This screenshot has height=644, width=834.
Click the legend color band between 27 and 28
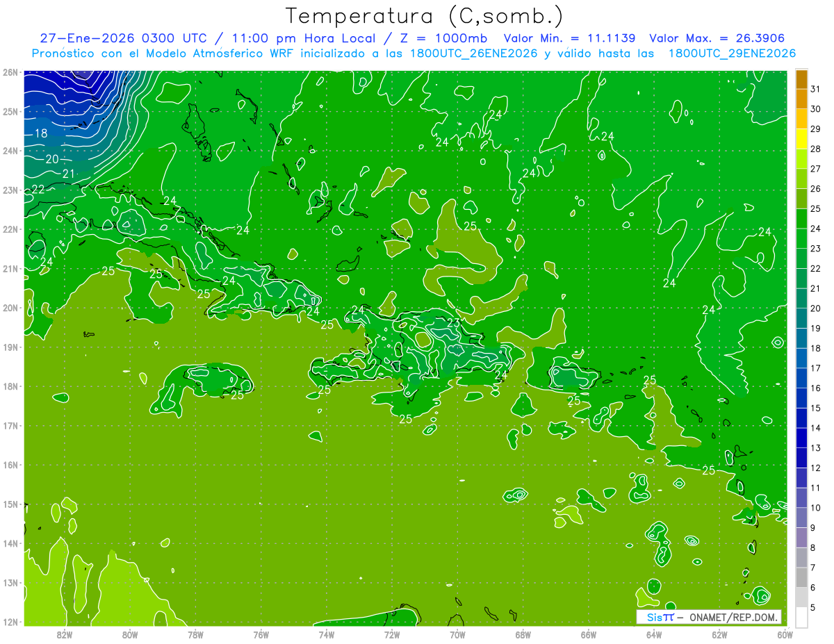coord(801,158)
